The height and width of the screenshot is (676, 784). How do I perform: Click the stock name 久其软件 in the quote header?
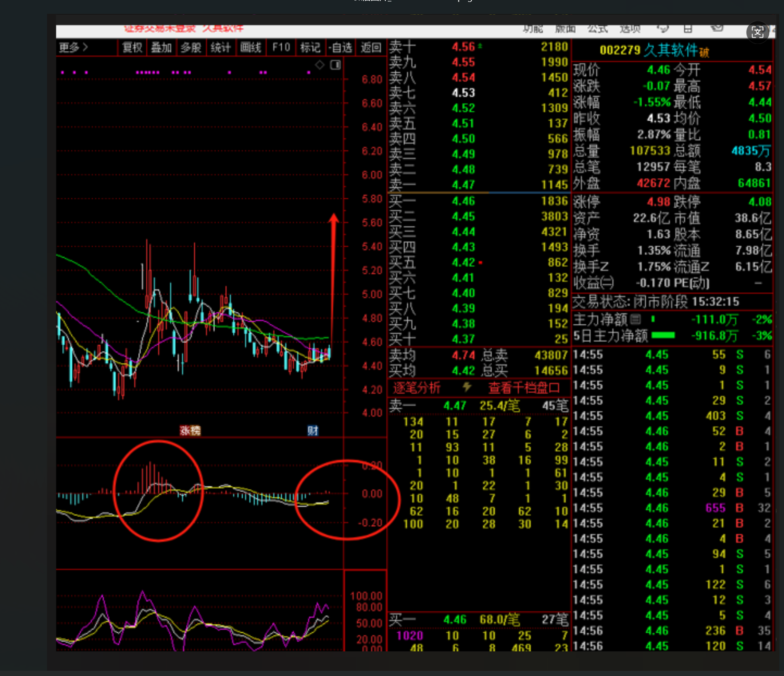670,50
